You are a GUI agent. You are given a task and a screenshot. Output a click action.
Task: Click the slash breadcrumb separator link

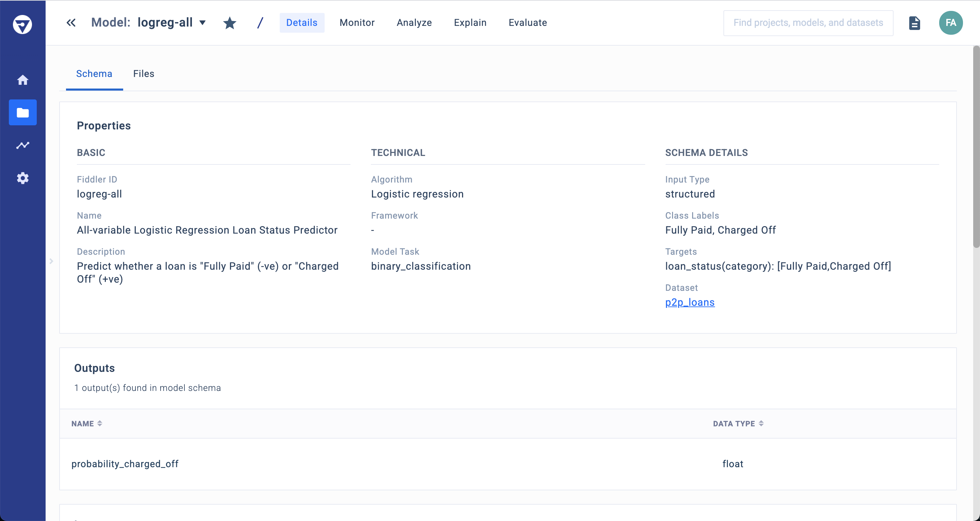260,23
